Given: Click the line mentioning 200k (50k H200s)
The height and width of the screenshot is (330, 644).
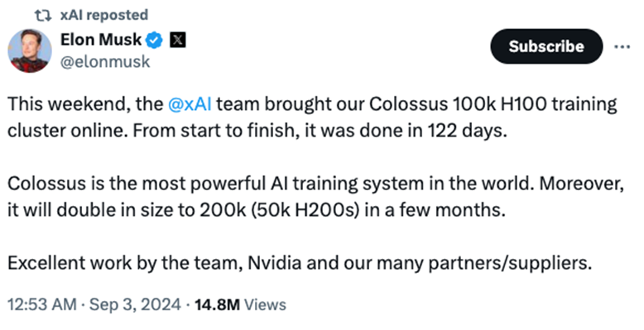Looking at the screenshot, I should 257,210.
